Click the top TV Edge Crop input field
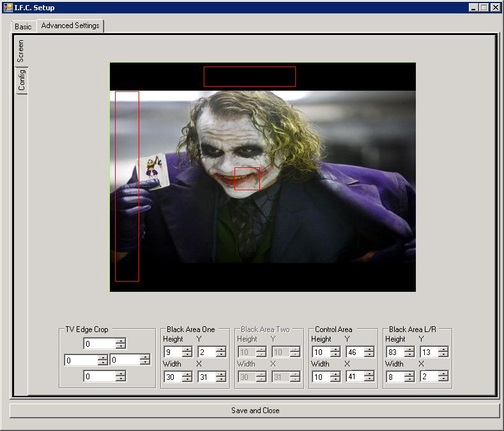 coord(99,344)
